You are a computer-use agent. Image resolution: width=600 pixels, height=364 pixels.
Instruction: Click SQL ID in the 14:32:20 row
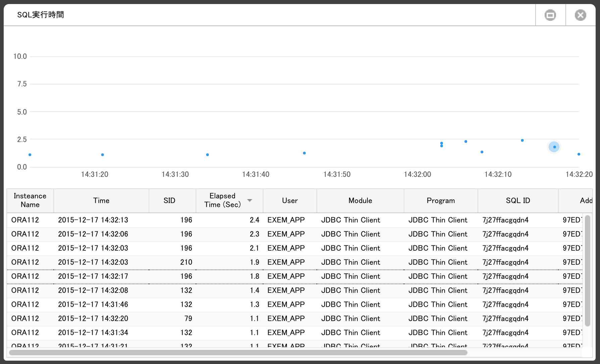(x=505, y=319)
